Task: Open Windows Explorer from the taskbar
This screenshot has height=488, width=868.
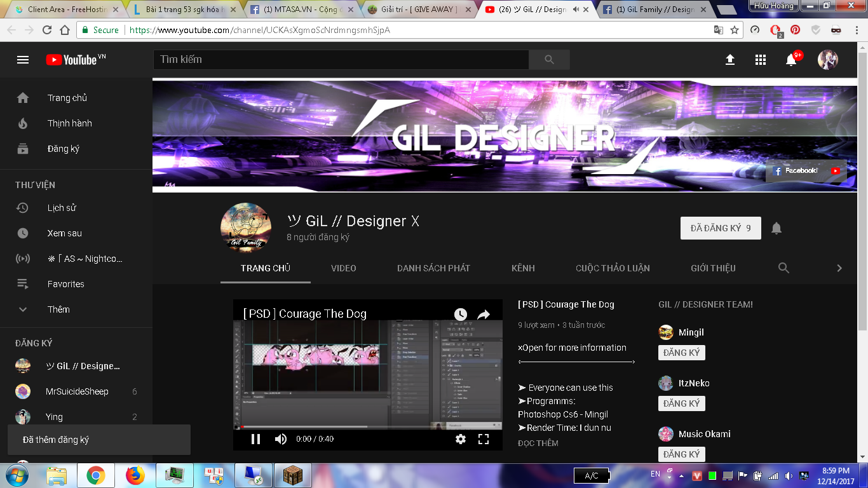Action: pos(57,475)
